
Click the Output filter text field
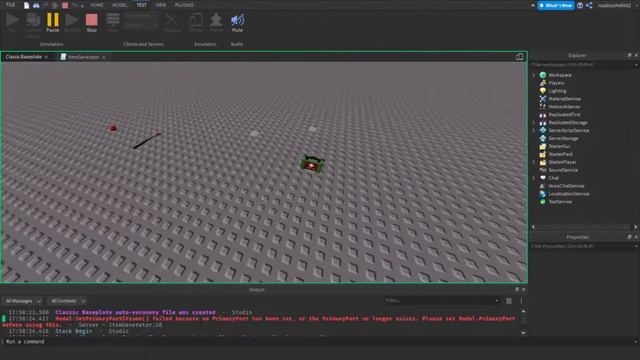point(442,301)
